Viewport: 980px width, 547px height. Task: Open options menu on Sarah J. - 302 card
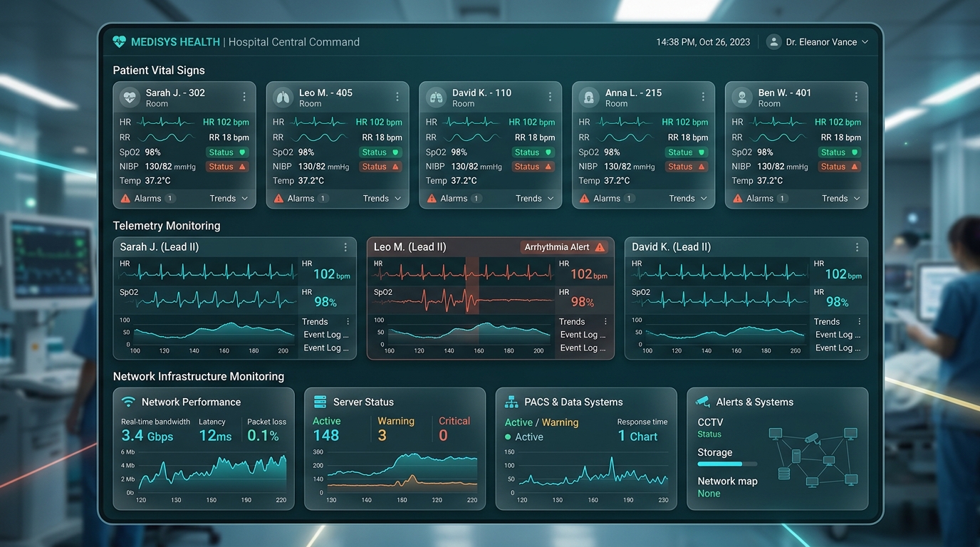point(244,97)
